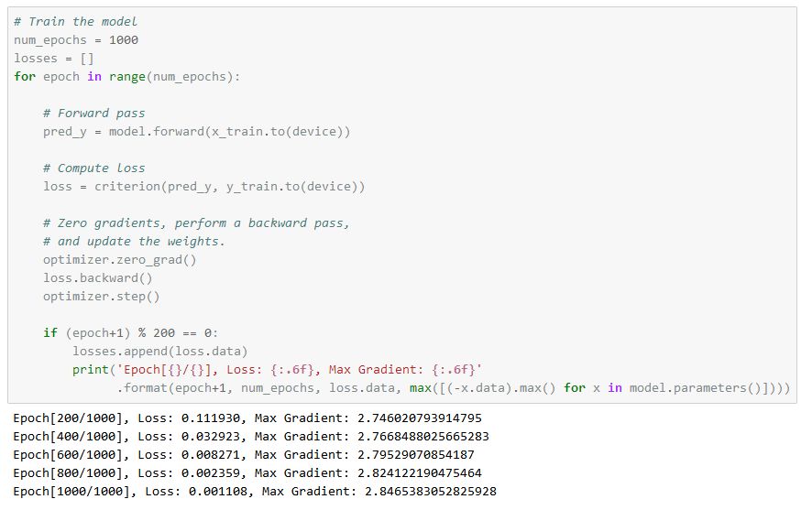Click the .format(epoch+1, num_epochs line
812x510 pixels.
453,387
